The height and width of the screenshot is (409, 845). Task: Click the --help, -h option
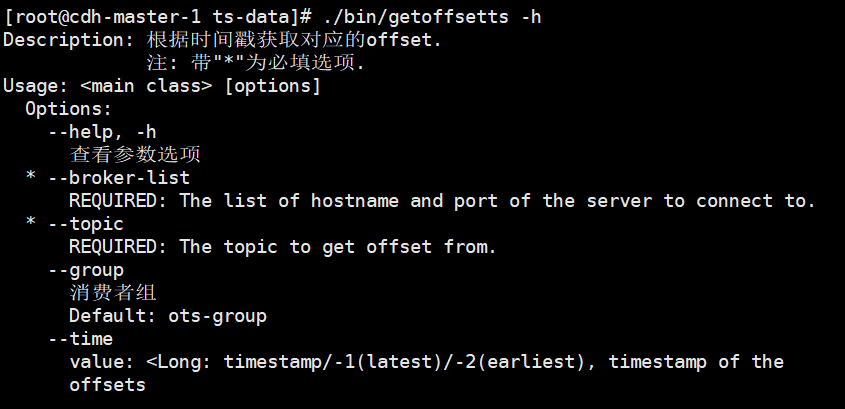coord(102,132)
